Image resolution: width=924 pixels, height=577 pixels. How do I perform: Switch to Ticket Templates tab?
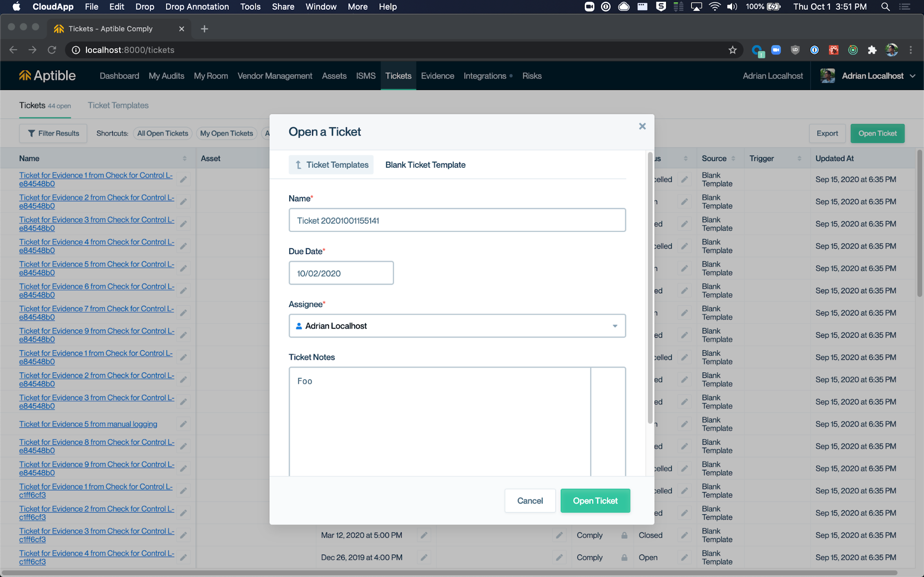(x=118, y=105)
